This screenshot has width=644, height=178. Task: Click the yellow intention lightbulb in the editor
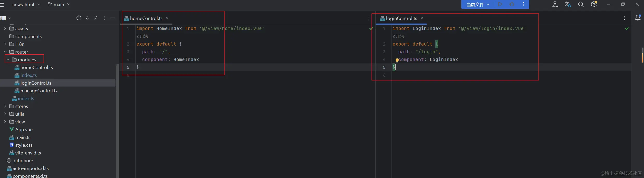pos(397,61)
